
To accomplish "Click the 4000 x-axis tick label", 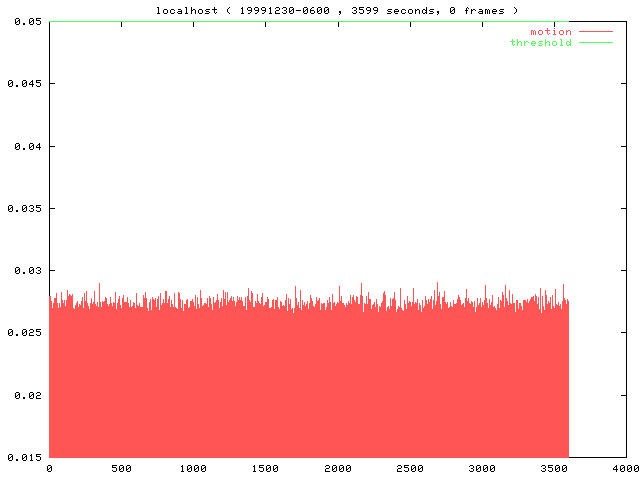I will click(626, 468).
